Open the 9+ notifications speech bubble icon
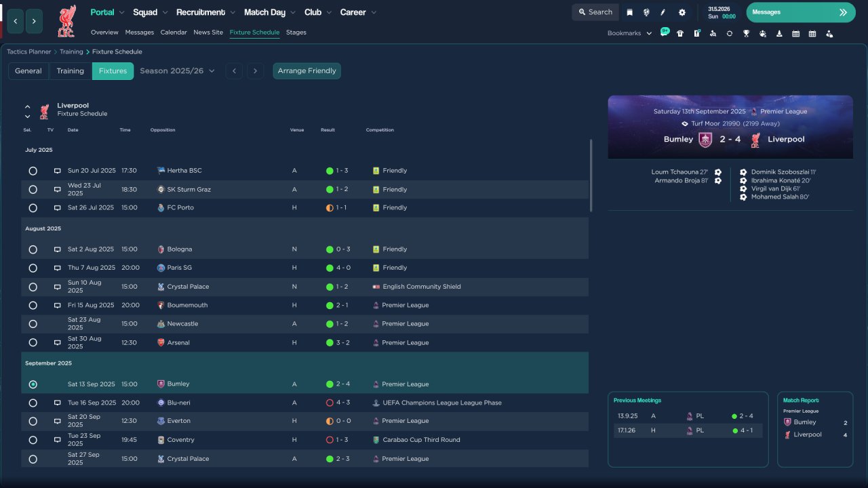Image resolution: width=868 pixels, height=488 pixels. tap(665, 32)
